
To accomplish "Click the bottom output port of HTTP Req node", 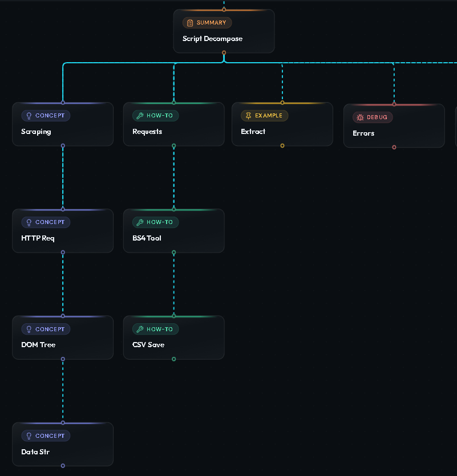I will click(63, 253).
